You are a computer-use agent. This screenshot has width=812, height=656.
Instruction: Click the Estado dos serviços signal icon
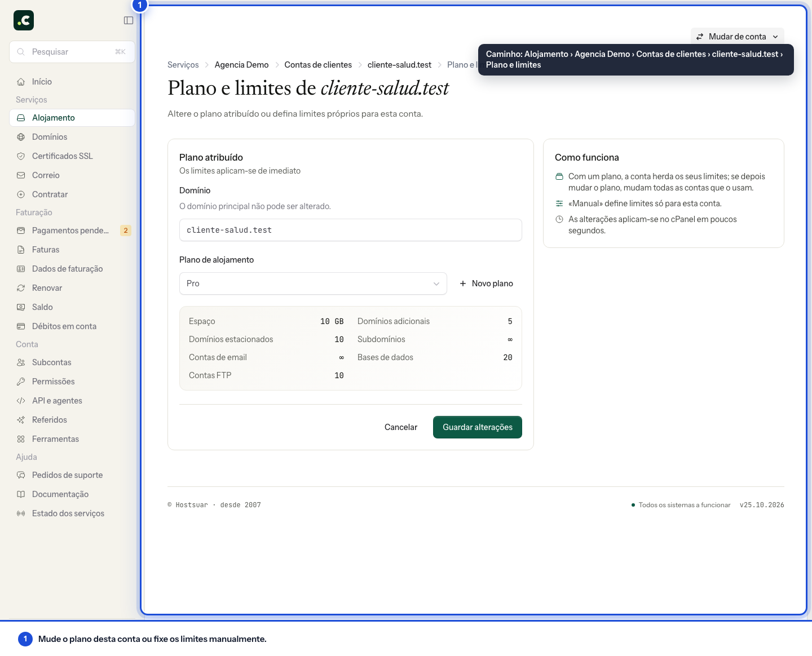(21, 513)
